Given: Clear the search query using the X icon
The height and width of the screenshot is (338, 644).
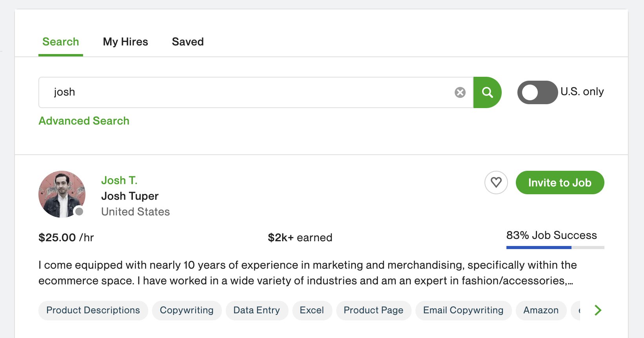Looking at the screenshot, I should [x=459, y=92].
